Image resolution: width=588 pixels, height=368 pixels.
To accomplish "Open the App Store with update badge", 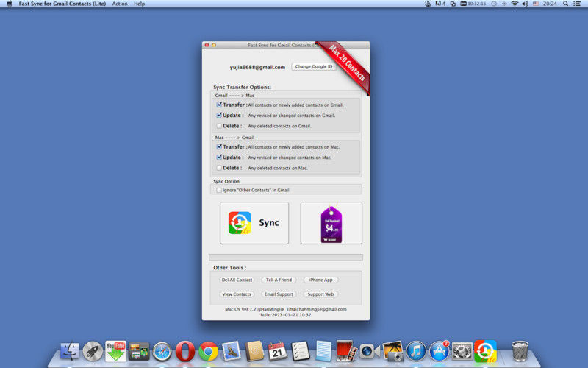I will click(x=439, y=352).
